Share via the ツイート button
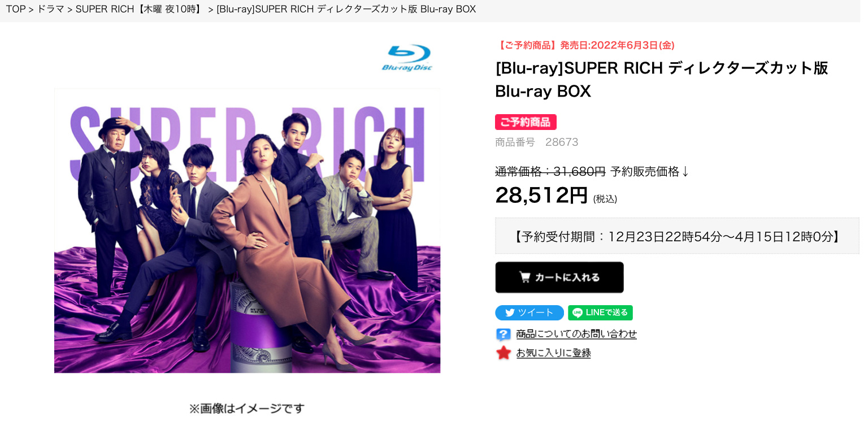Image resolution: width=868 pixels, height=434 pixels. click(x=530, y=313)
